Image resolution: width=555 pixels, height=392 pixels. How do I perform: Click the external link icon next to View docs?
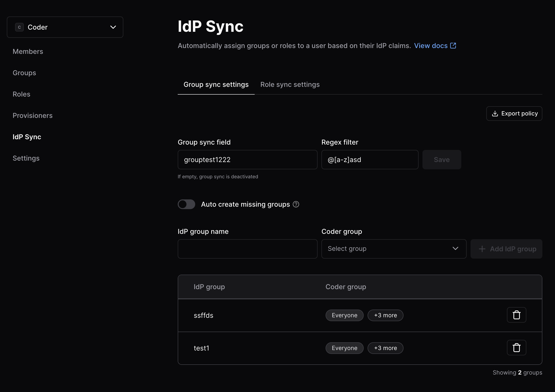(x=454, y=45)
